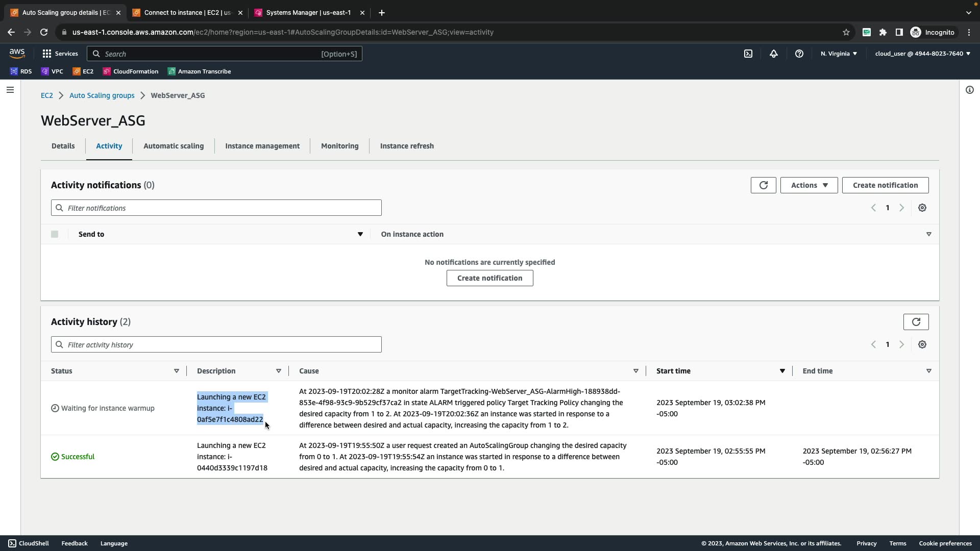Open the AWS support help icon
The height and width of the screenshot is (551, 980).
799,54
